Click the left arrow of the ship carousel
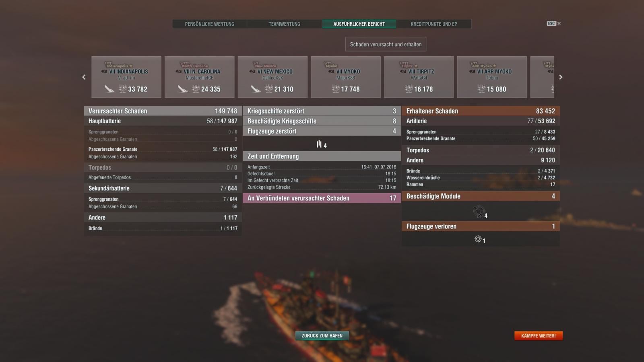Image resolution: width=644 pixels, height=362 pixels. [x=84, y=77]
